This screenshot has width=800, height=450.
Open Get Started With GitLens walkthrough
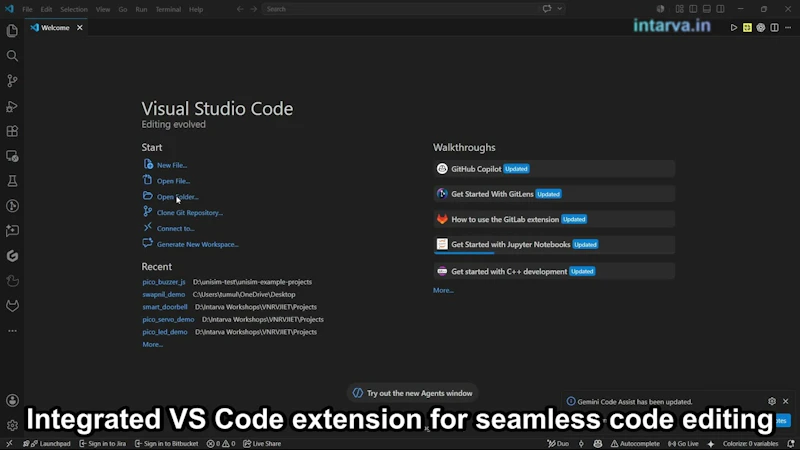pyautogui.click(x=554, y=194)
